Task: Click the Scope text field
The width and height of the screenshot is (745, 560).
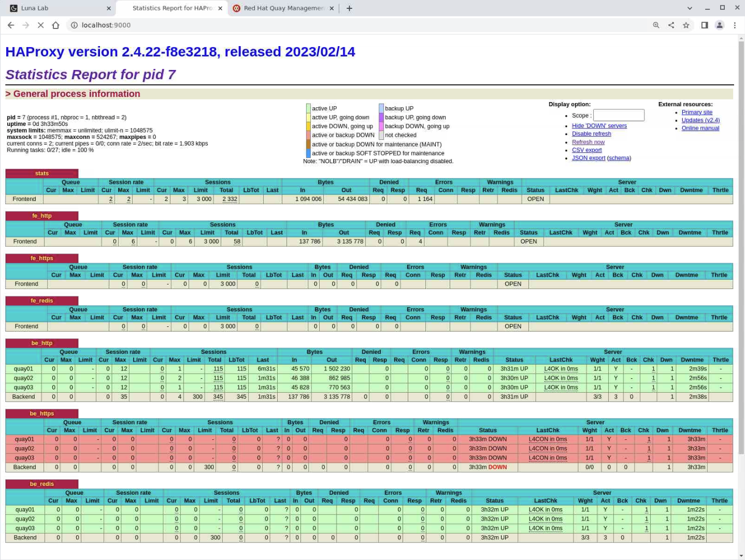Action: coord(619,115)
